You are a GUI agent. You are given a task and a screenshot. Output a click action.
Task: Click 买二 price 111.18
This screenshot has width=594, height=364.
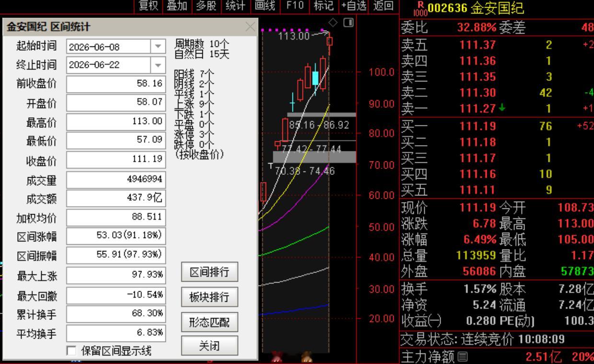478,142
